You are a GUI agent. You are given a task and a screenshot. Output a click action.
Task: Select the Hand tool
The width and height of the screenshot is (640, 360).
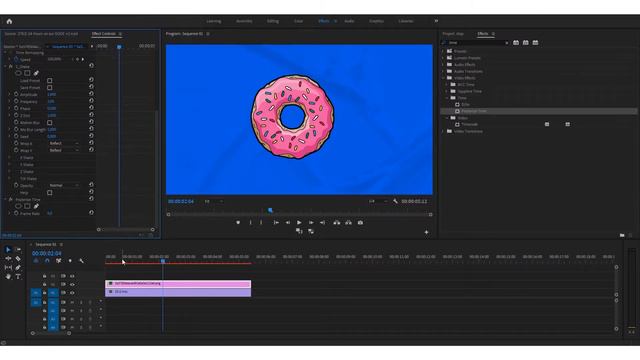(x=8, y=276)
